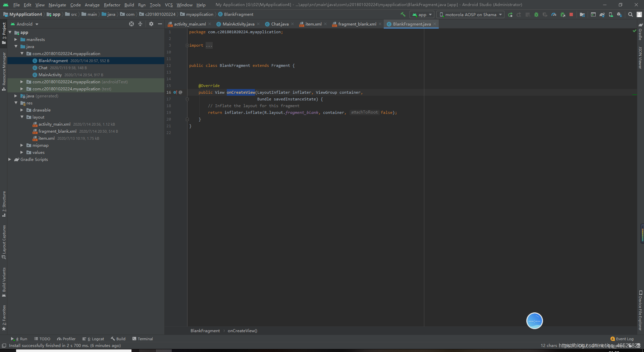Toggle the Resource Manager tool window
This screenshot has height=352, width=644.
4,71
